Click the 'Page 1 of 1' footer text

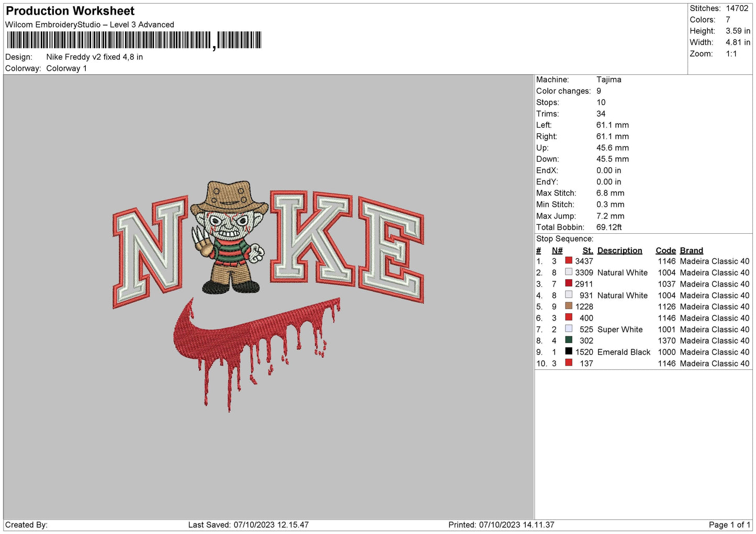pyautogui.click(x=729, y=525)
